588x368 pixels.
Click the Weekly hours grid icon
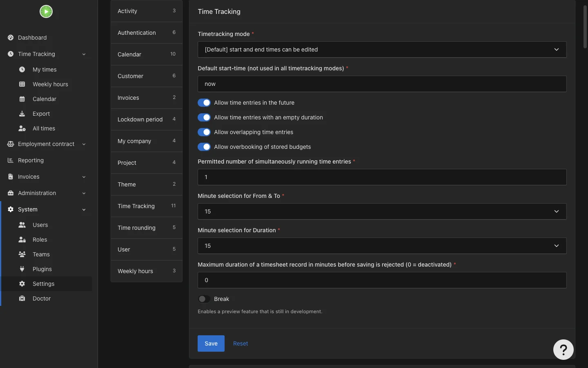(22, 84)
